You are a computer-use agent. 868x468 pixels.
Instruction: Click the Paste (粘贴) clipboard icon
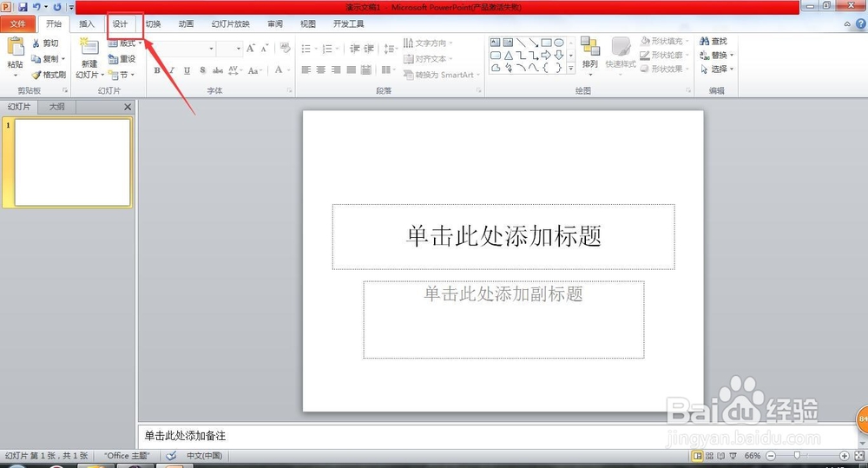pos(16,47)
